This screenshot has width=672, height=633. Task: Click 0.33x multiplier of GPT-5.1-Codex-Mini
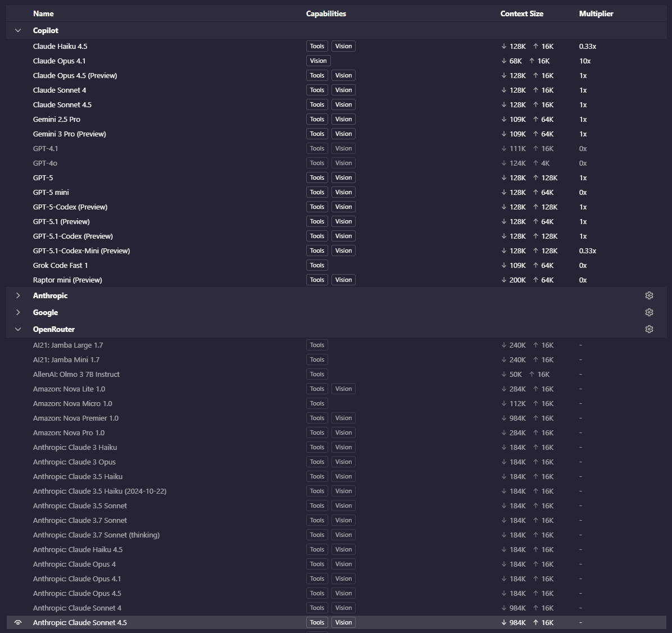click(x=588, y=251)
